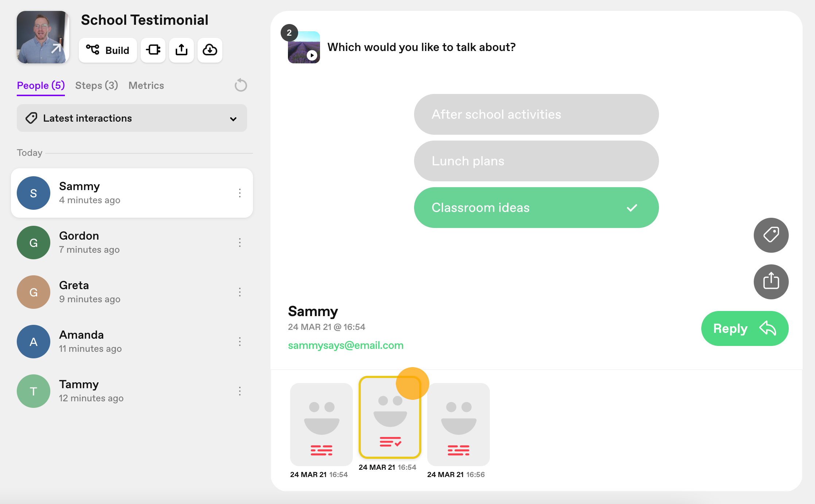This screenshot has height=504, width=815.
Task: Open the three-dot menu for Amanda
Action: click(x=240, y=342)
